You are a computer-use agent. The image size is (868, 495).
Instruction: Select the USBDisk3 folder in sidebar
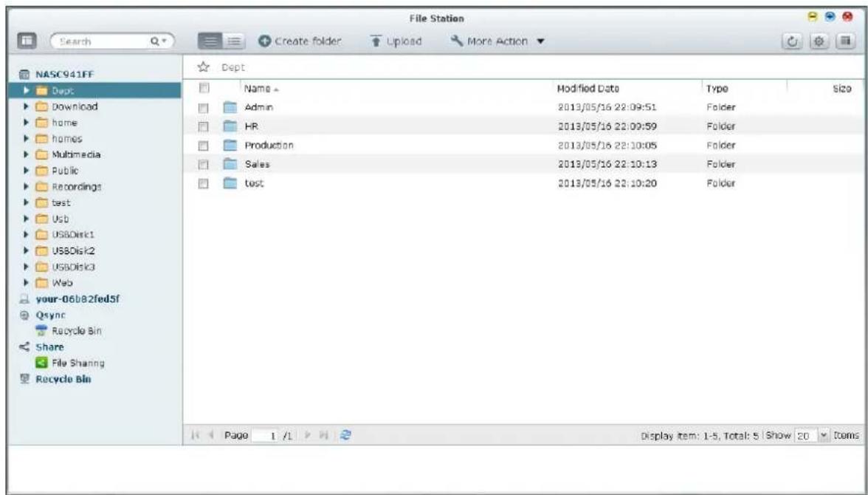point(73,267)
